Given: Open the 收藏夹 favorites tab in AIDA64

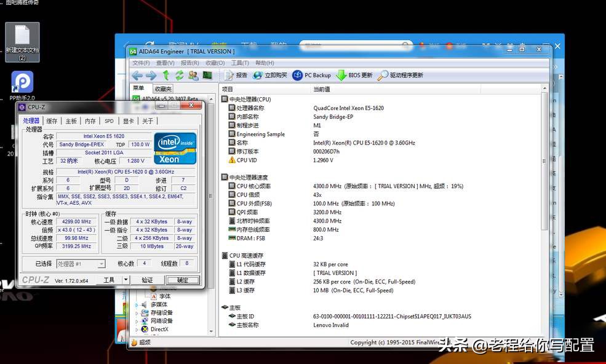Looking at the screenshot, I should 163,89.
